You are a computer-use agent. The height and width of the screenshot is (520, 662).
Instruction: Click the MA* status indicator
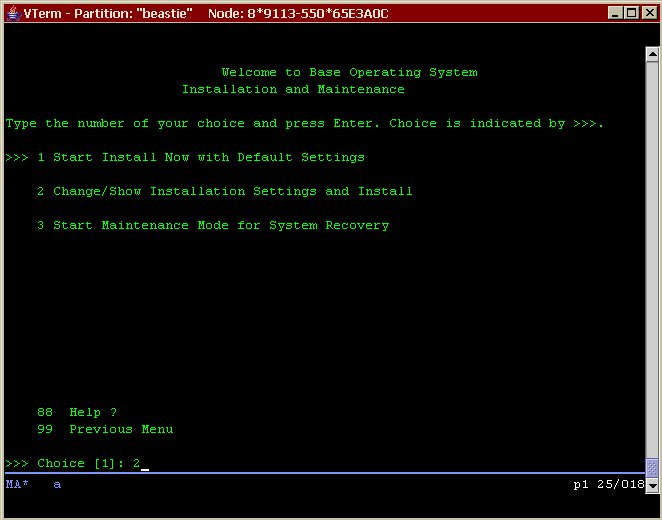(17, 485)
